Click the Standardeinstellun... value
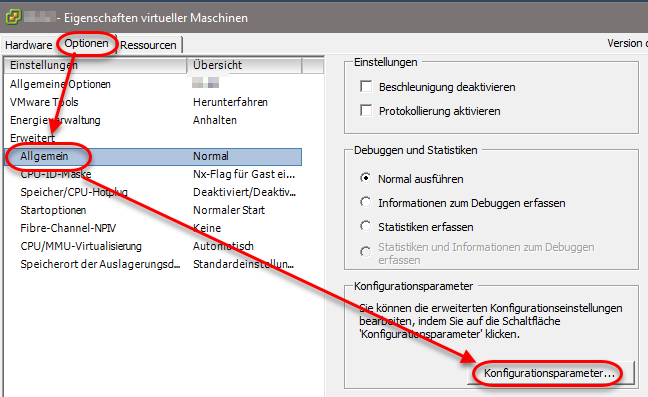The image size is (648, 397). tap(243, 264)
